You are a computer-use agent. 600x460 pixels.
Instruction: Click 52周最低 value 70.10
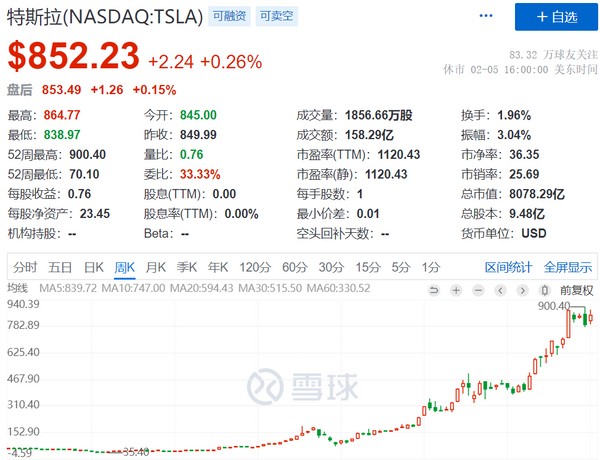(84, 175)
